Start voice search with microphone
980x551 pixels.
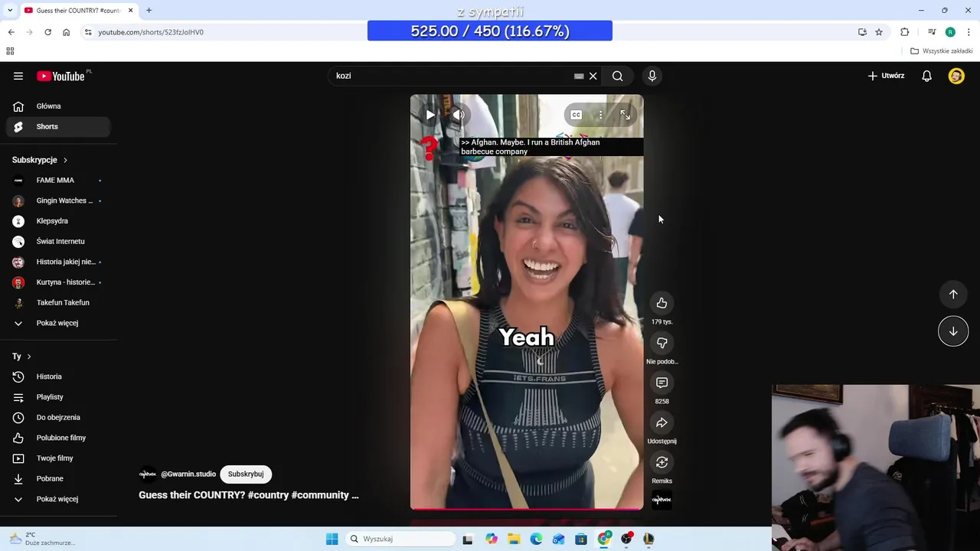(x=652, y=76)
